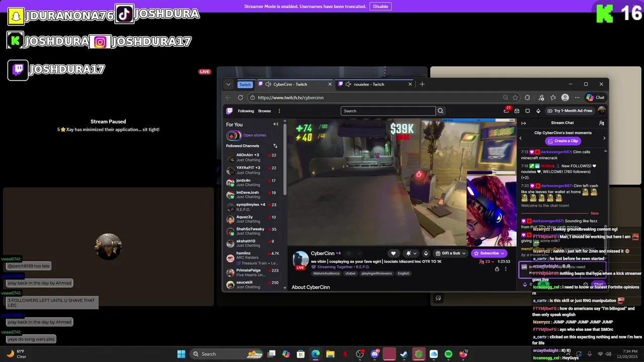644x362 pixels.
Task: Click Try 1-Month Ad-Free button
Action: point(570,111)
